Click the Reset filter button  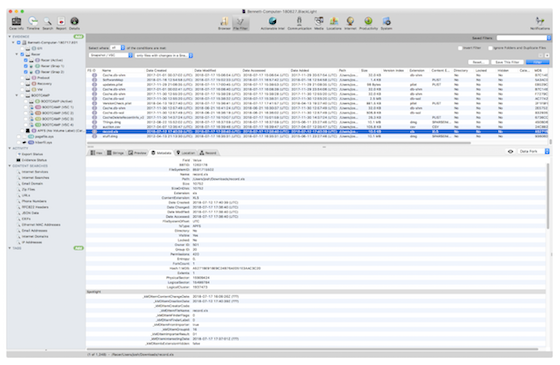pyautogui.click(x=478, y=62)
